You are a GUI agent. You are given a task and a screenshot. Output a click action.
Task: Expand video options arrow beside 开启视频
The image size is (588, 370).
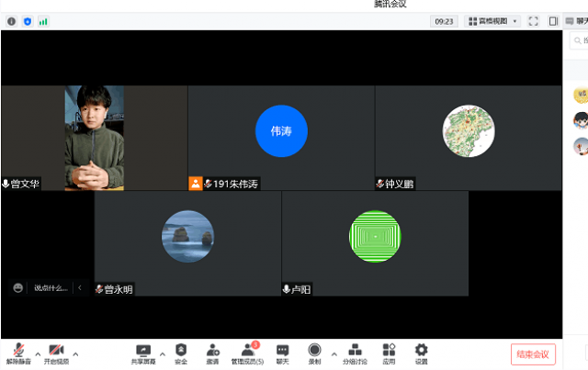[75, 352]
